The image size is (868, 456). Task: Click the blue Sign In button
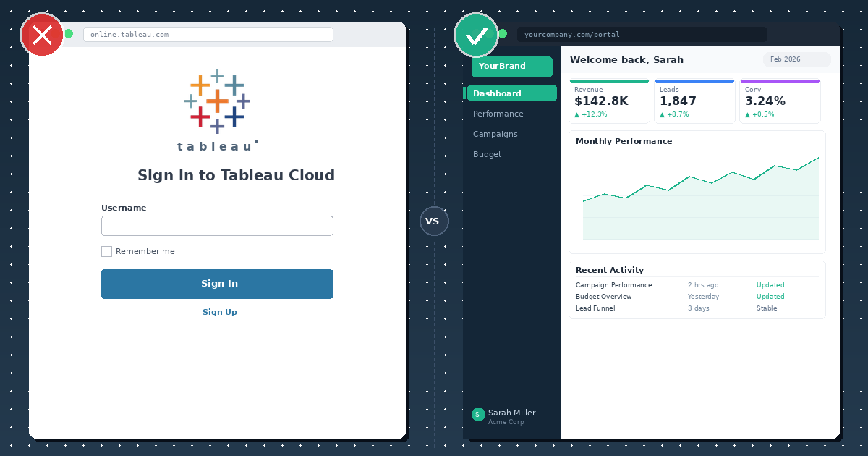click(x=217, y=284)
